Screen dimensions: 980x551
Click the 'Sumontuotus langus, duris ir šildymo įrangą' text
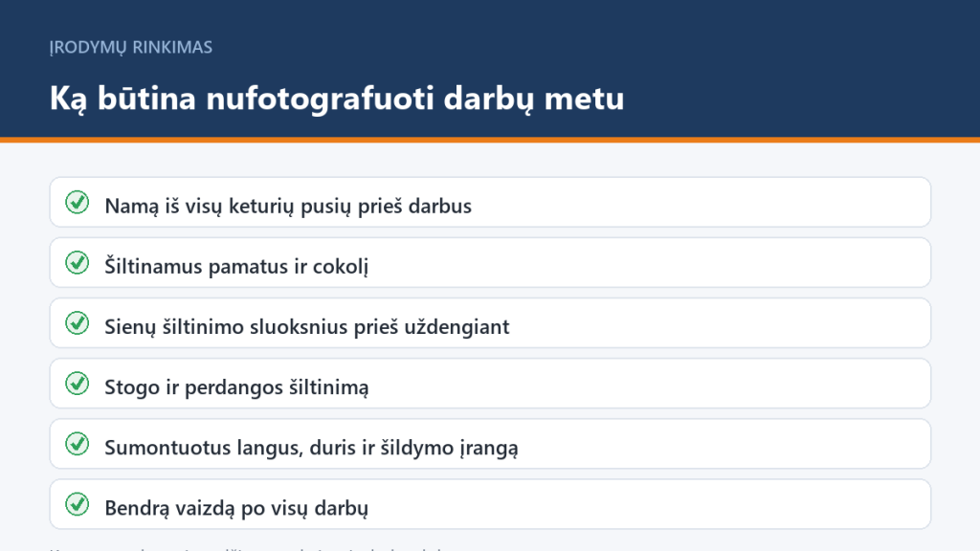pyautogui.click(x=311, y=448)
